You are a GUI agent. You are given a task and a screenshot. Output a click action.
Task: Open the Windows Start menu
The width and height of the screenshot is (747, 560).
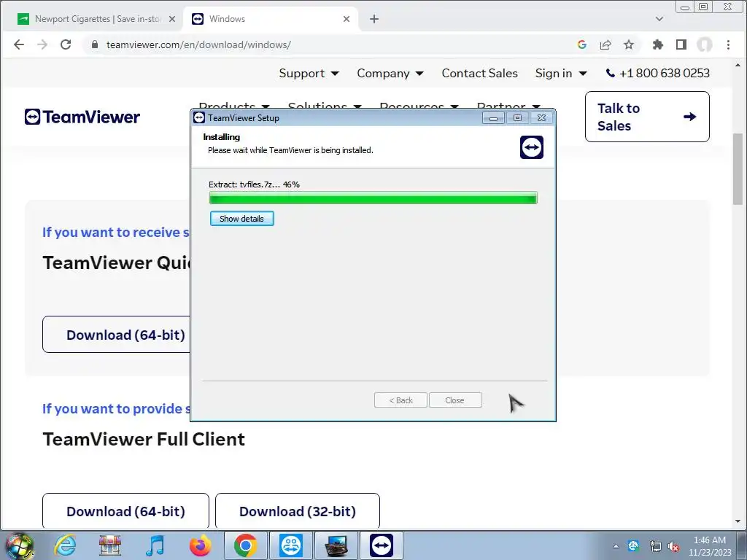tap(19, 546)
